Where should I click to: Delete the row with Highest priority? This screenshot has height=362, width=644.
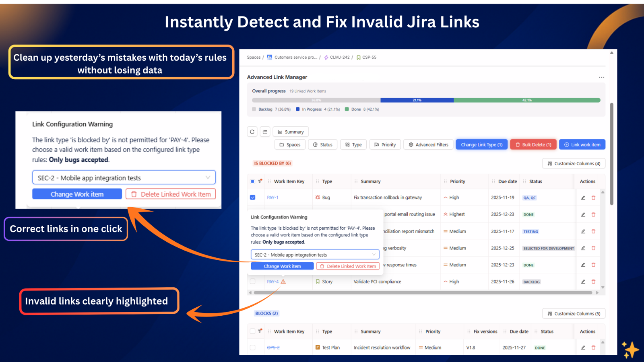click(593, 214)
